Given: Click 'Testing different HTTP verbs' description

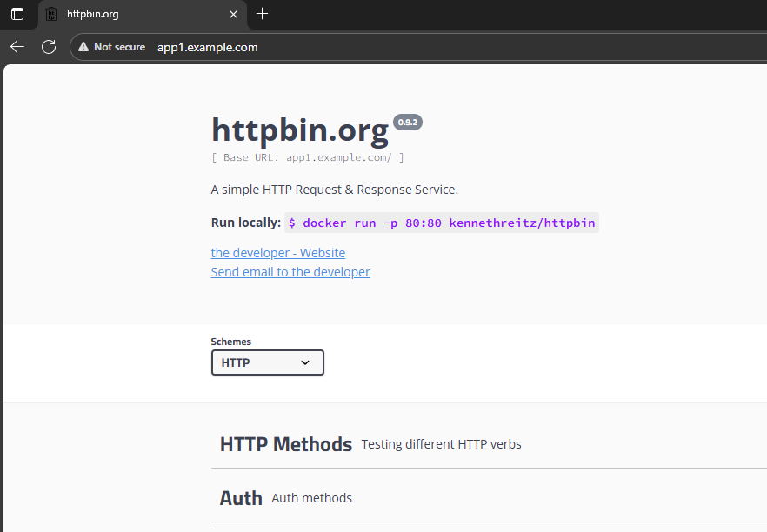Looking at the screenshot, I should pos(441,444).
